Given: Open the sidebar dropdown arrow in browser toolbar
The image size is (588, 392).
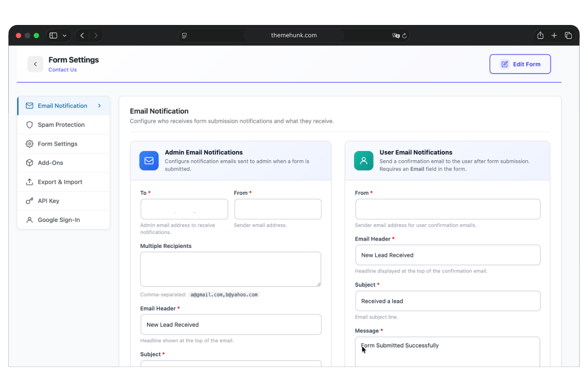Looking at the screenshot, I should click(64, 36).
